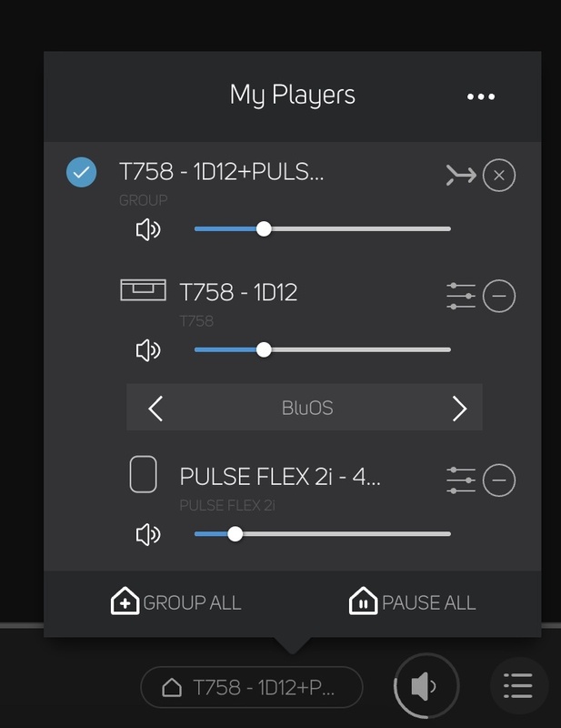Switch to the next source after BluOS
This screenshot has height=728, width=561.
[459, 409]
